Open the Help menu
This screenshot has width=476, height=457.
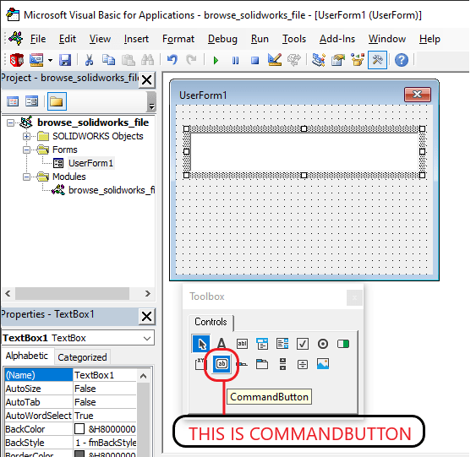(x=429, y=39)
